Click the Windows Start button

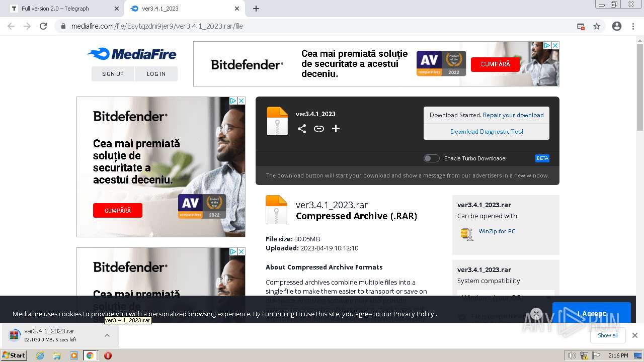pos(14,355)
